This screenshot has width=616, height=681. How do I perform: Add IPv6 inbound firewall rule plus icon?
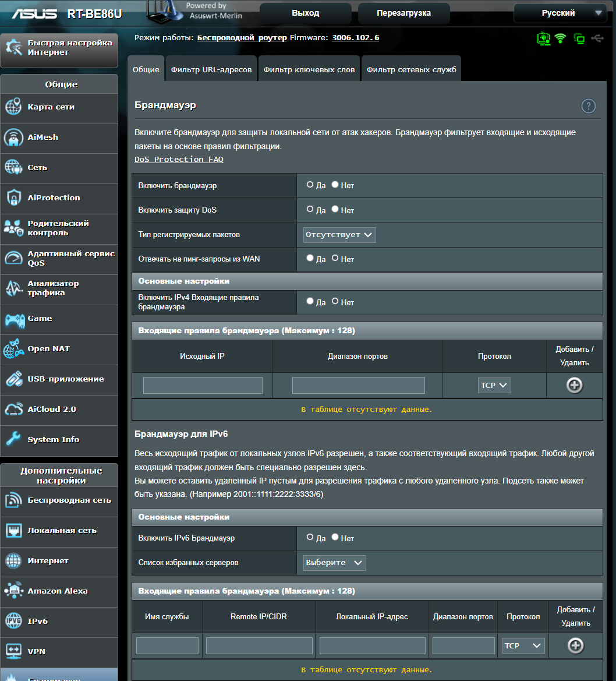[x=576, y=645]
